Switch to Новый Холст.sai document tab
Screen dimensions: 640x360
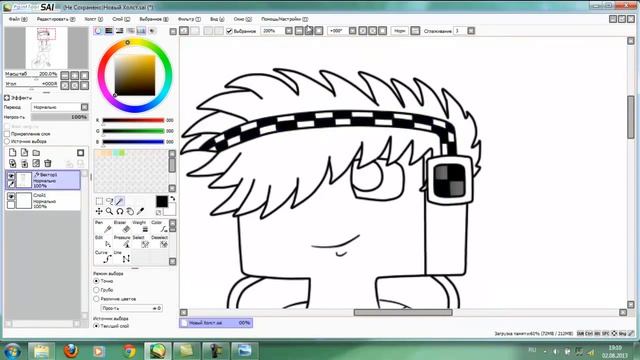tap(216, 323)
